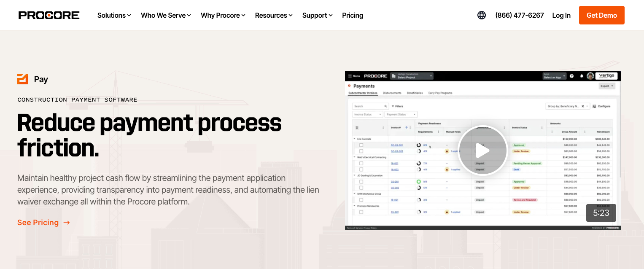The height and width of the screenshot is (269, 644).
Task: Expand the Resources menu
Action: [x=274, y=15]
